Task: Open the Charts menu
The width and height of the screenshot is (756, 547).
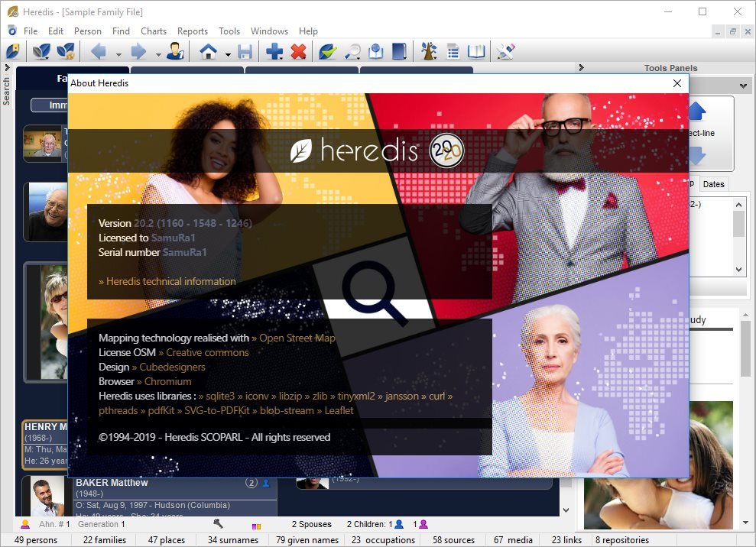Action: point(154,31)
